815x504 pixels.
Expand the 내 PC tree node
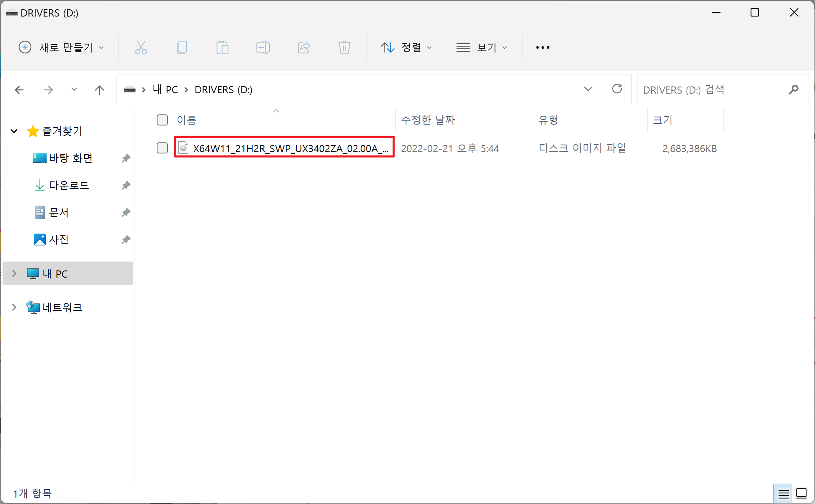point(14,273)
